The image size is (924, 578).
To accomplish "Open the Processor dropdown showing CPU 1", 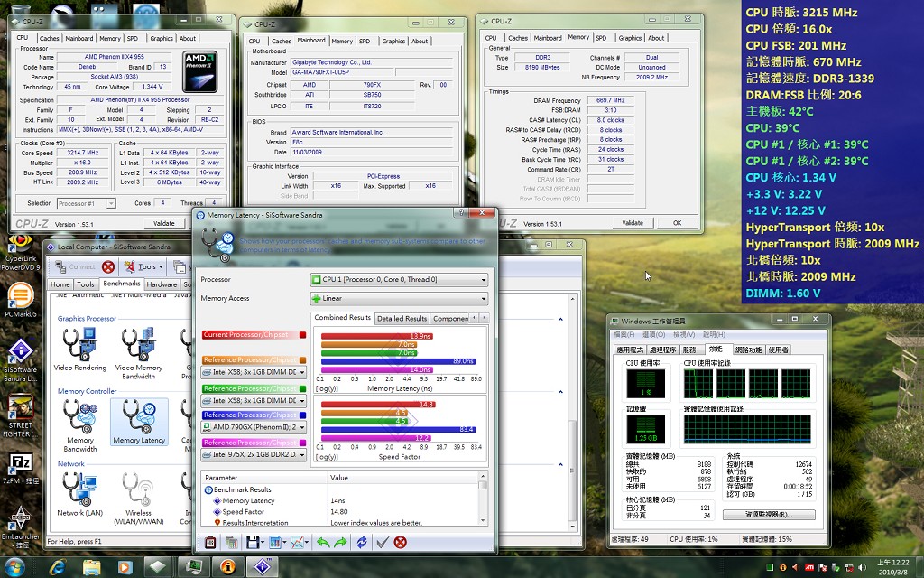I will tap(399, 280).
